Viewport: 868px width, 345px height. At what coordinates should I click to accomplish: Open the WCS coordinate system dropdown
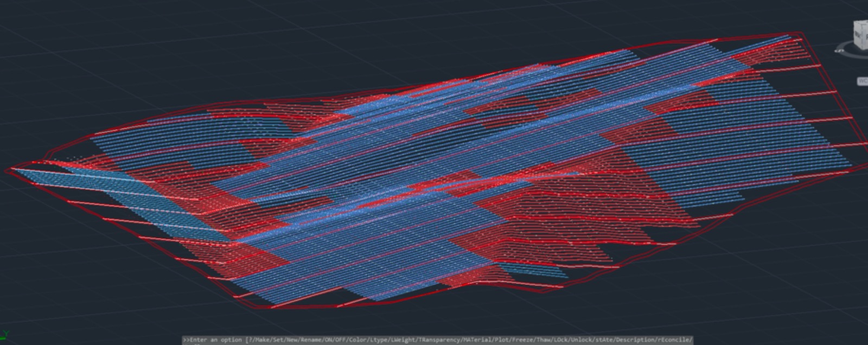pos(863,81)
